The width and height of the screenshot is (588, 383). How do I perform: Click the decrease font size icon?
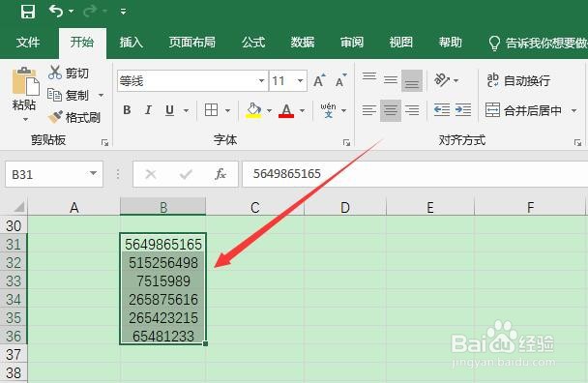[340, 80]
